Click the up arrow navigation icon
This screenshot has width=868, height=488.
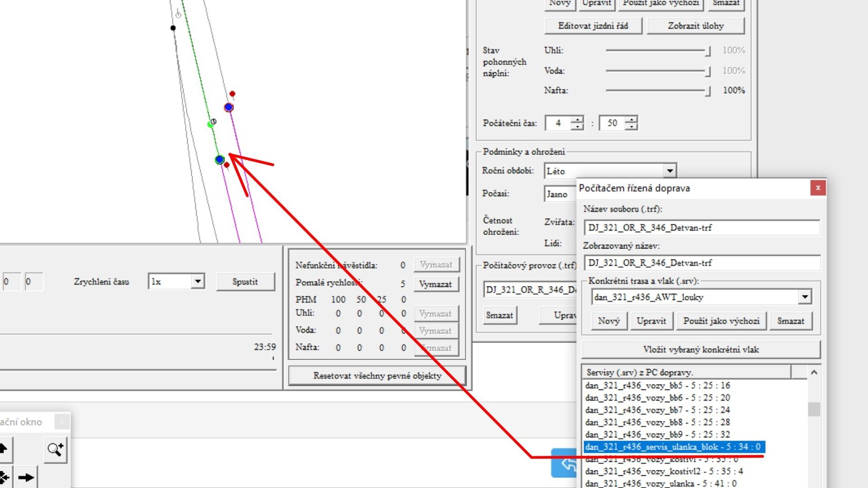pyautogui.click(x=4, y=449)
